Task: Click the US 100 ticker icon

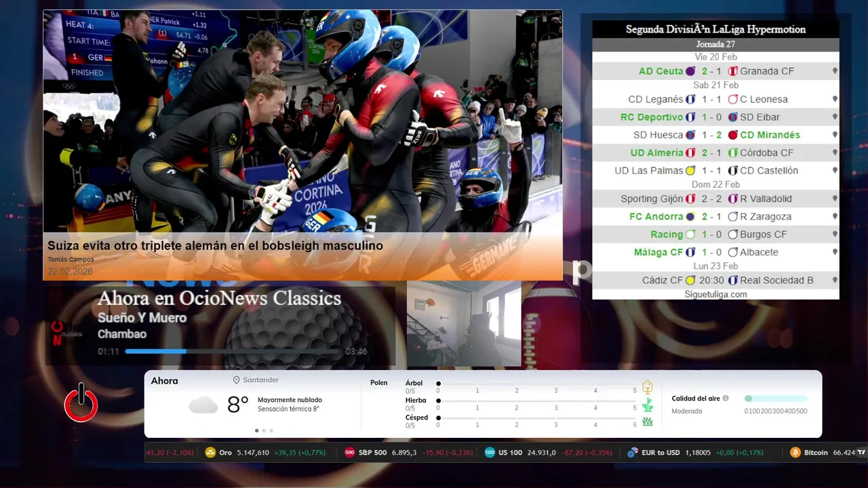Action: (x=490, y=453)
